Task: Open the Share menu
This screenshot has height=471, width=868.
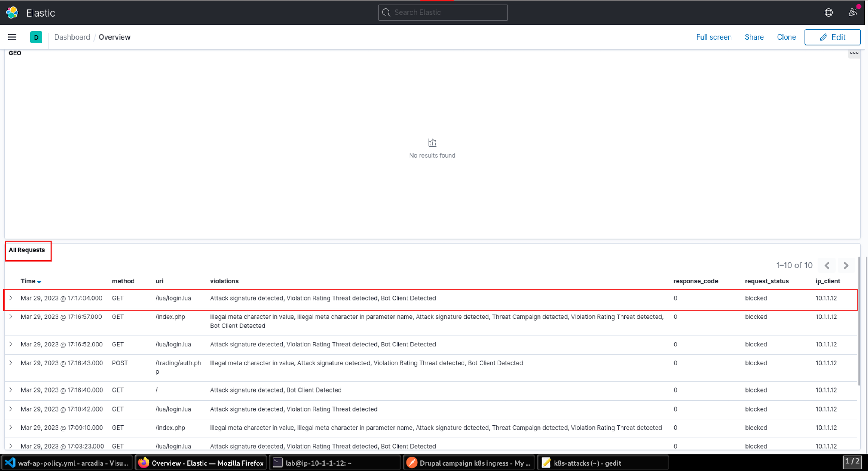Action: coord(754,37)
